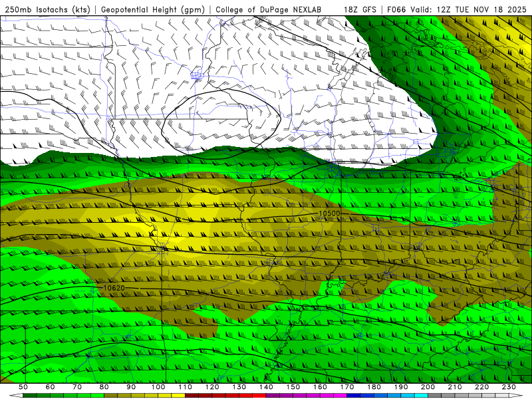Screen dimensions: 532x399
Task: Select the gray swatch right of 200
Action: point(435,396)
